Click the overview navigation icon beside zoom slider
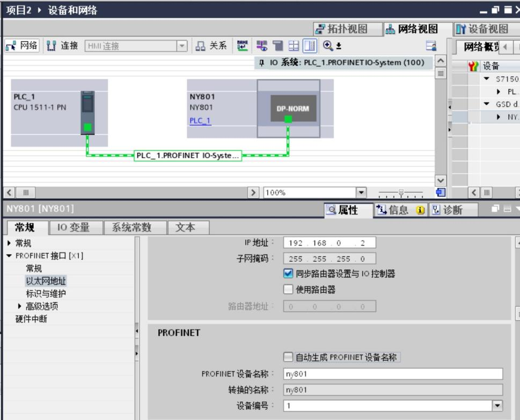Screen dimensions: 520x420 pos(441,192)
